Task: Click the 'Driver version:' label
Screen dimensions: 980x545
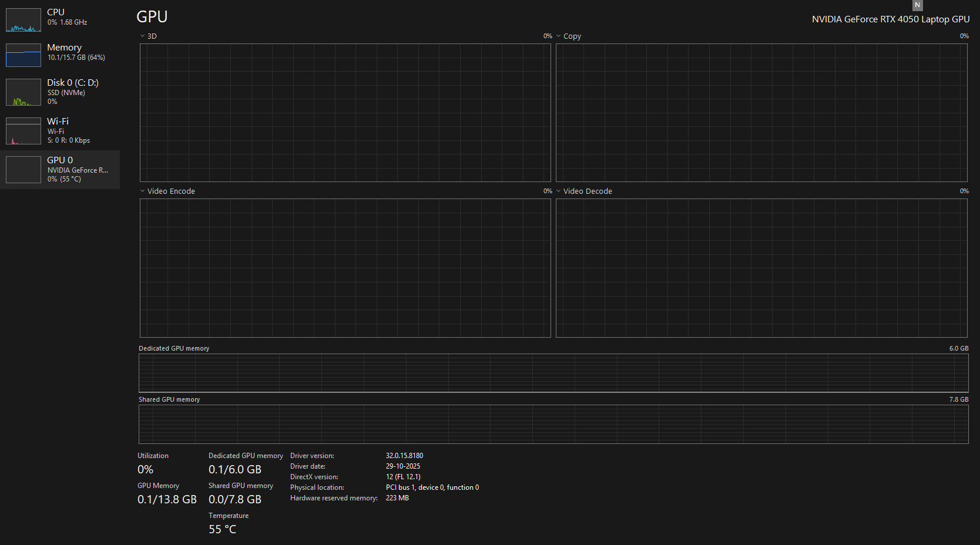Action: click(312, 456)
